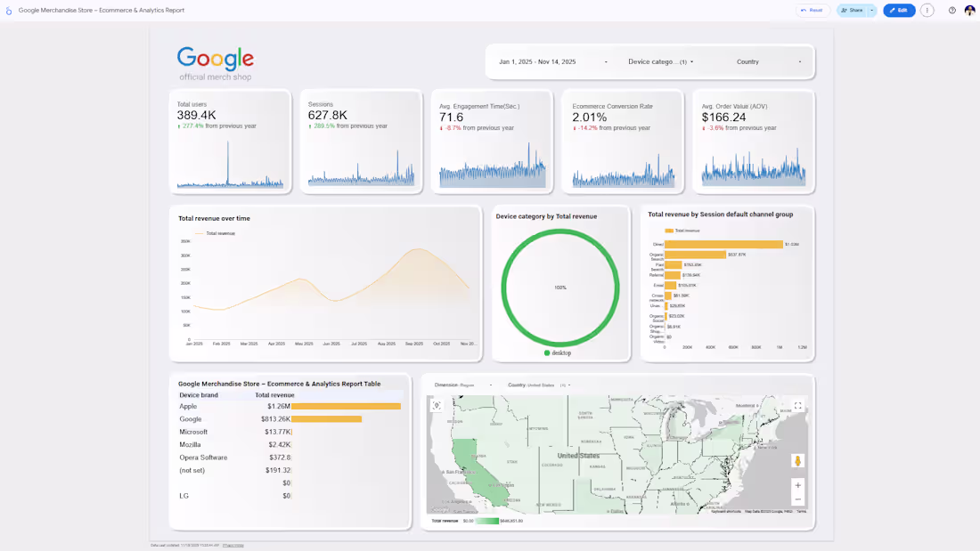Viewport: 980px width, 551px height.
Task: Open the Share options dropdown arrow
Action: (x=872, y=10)
